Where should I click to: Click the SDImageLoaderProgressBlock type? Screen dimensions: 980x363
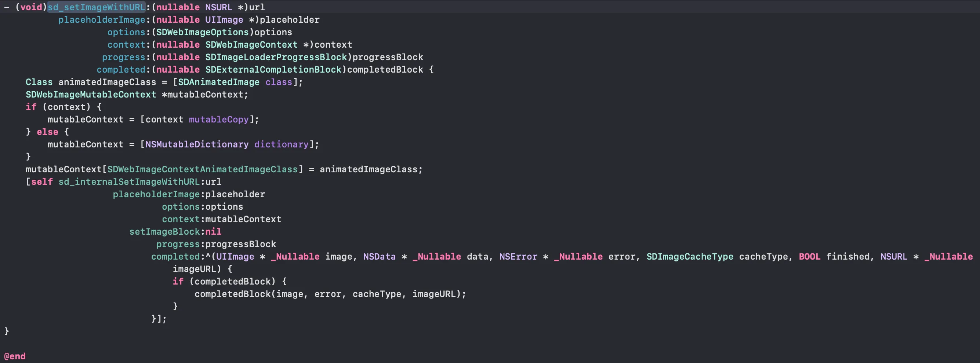click(276, 57)
